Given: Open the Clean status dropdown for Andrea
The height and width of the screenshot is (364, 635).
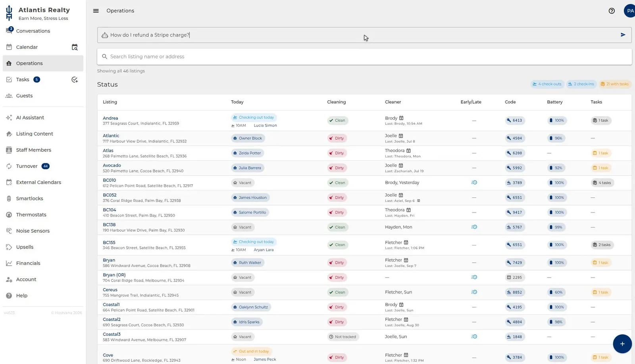Looking at the screenshot, I should tap(337, 121).
